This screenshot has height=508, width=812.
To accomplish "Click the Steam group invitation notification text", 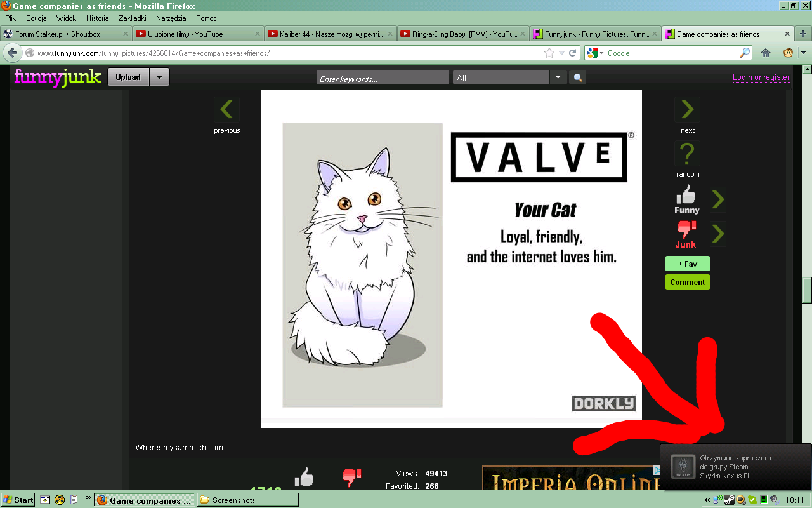I will pyautogui.click(x=737, y=467).
